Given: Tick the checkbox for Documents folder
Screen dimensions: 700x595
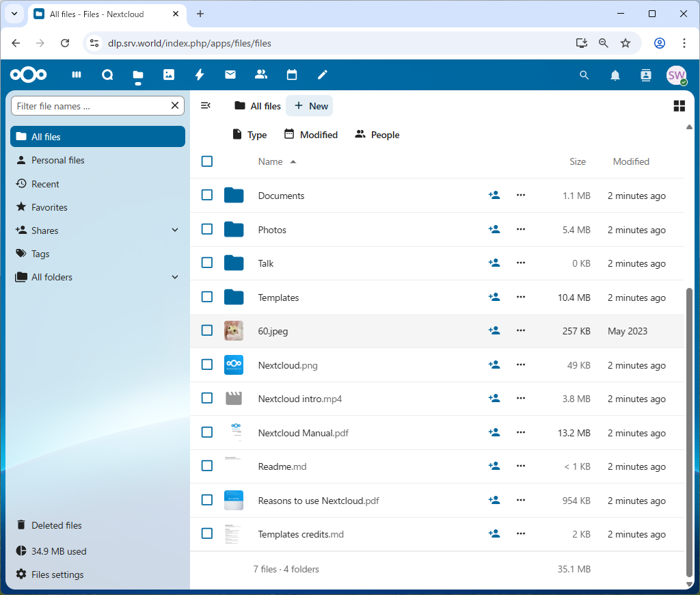Looking at the screenshot, I should [207, 196].
